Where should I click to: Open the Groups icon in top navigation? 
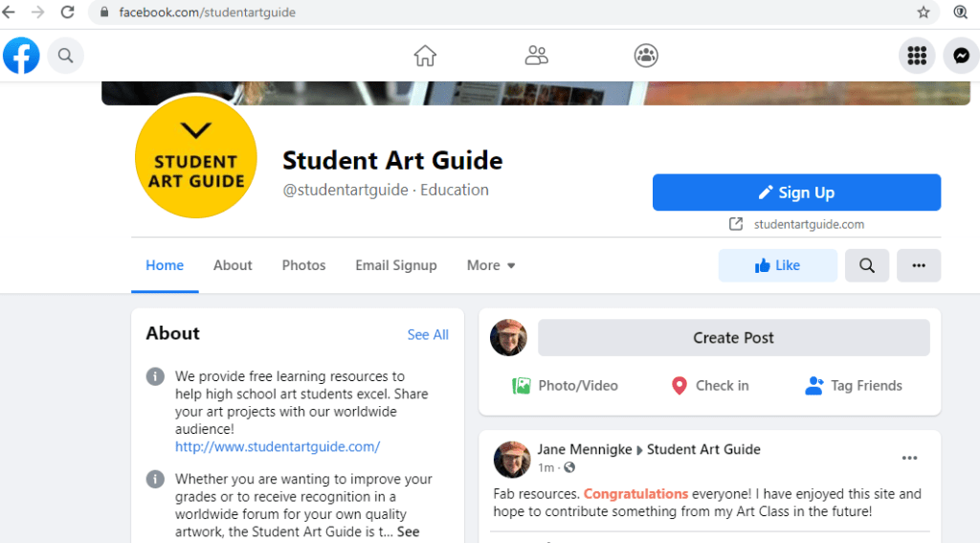[646, 56]
